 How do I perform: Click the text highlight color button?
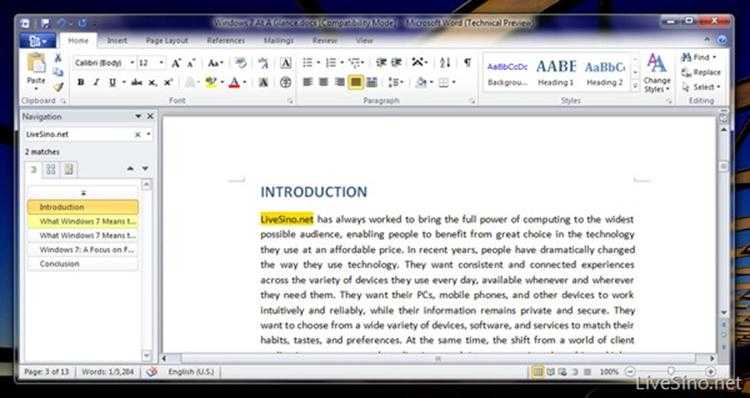[x=211, y=83]
